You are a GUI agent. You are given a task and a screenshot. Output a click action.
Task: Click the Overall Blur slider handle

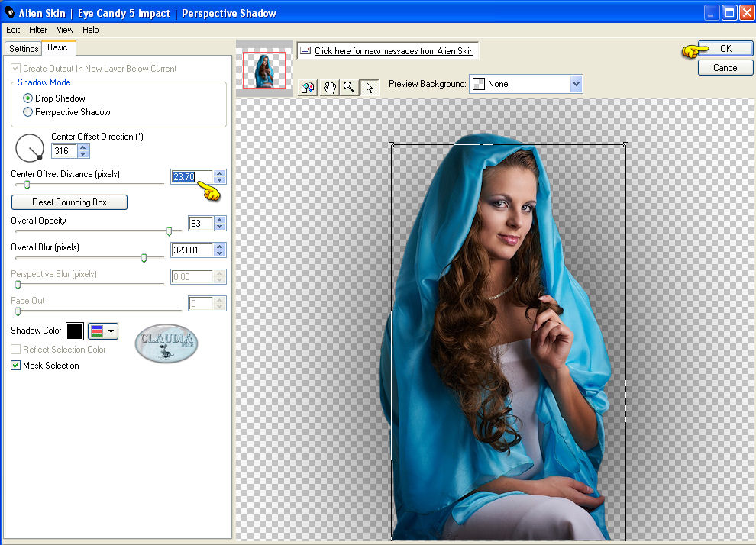pyautogui.click(x=144, y=258)
